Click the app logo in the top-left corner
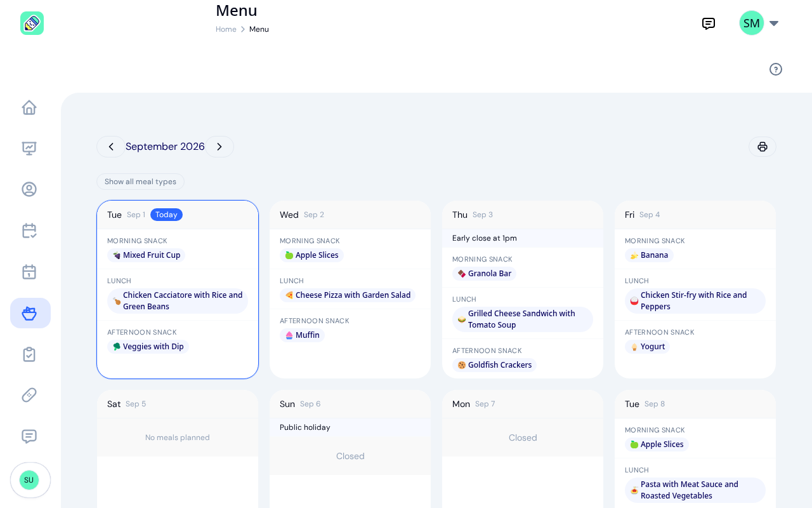Image resolution: width=812 pixels, height=508 pixels. coord(32,23)
